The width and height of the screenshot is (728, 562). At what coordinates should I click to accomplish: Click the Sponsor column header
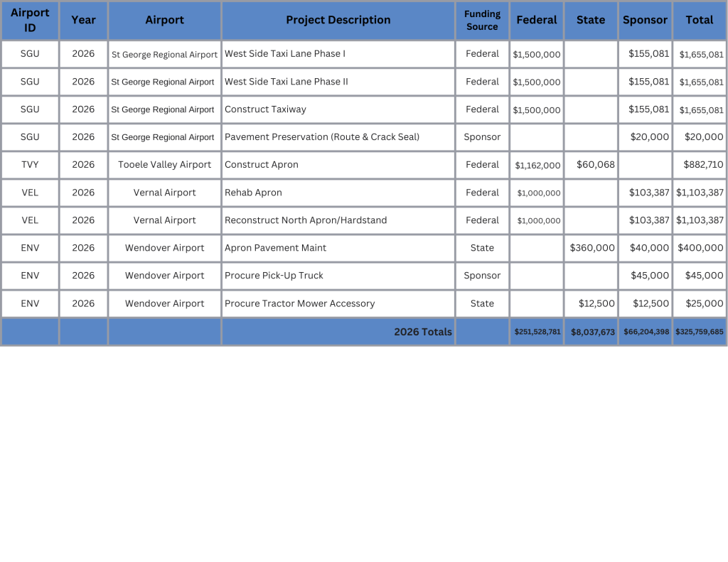click(x=645, y=20)
